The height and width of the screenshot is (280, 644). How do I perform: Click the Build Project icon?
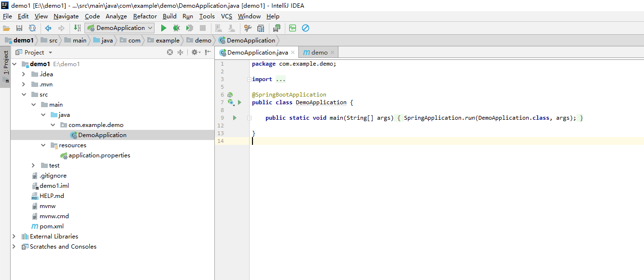coord(78,28)
